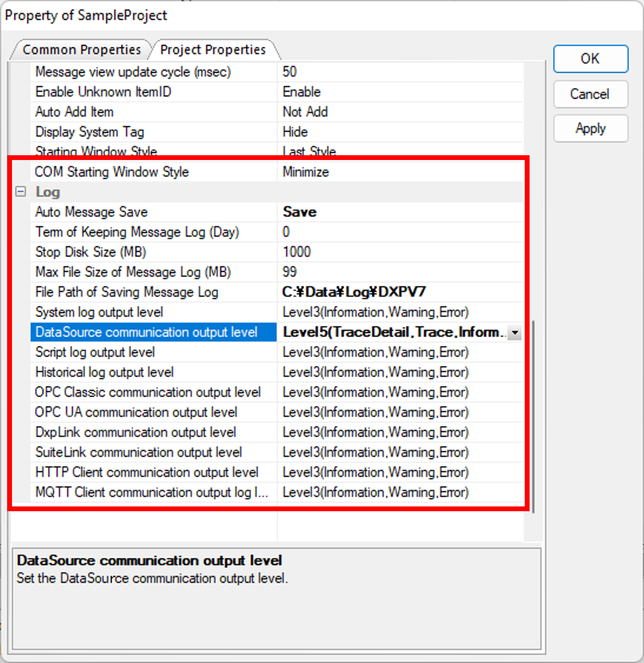Edit Term of Keeping Message Log value
The height and width of the screenshot is (663, 644).
pyautogui.click(x=399, y=232)
